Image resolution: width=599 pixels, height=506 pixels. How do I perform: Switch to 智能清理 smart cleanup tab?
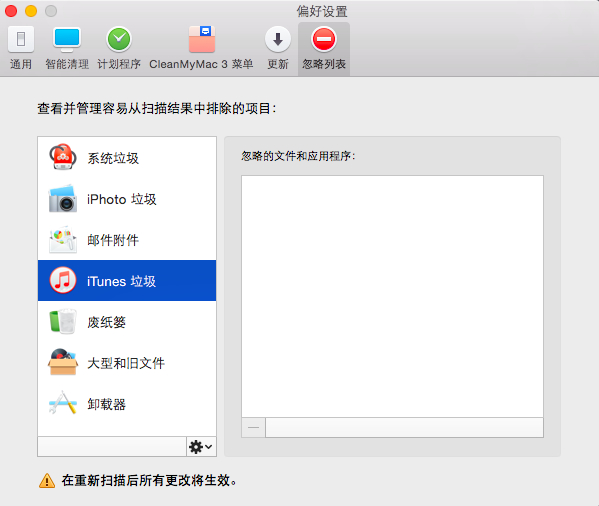(x=67, y=48)
